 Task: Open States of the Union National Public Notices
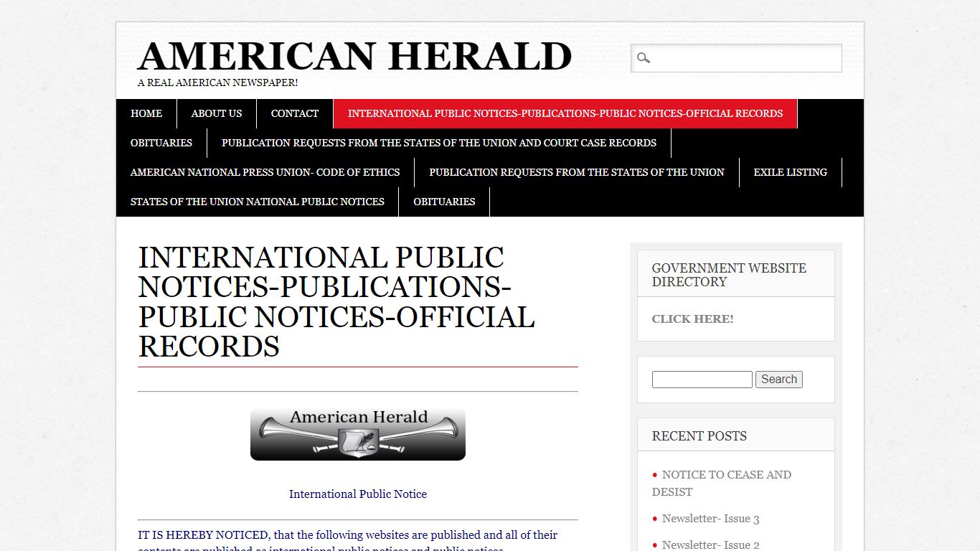pyautogui.click(x=258, y=202)
